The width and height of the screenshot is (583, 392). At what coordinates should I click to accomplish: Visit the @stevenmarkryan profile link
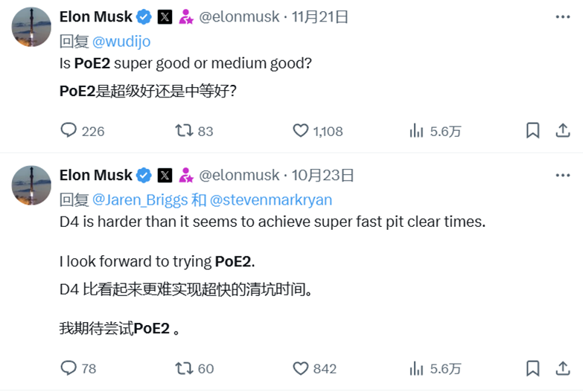(x=271, y=200)
